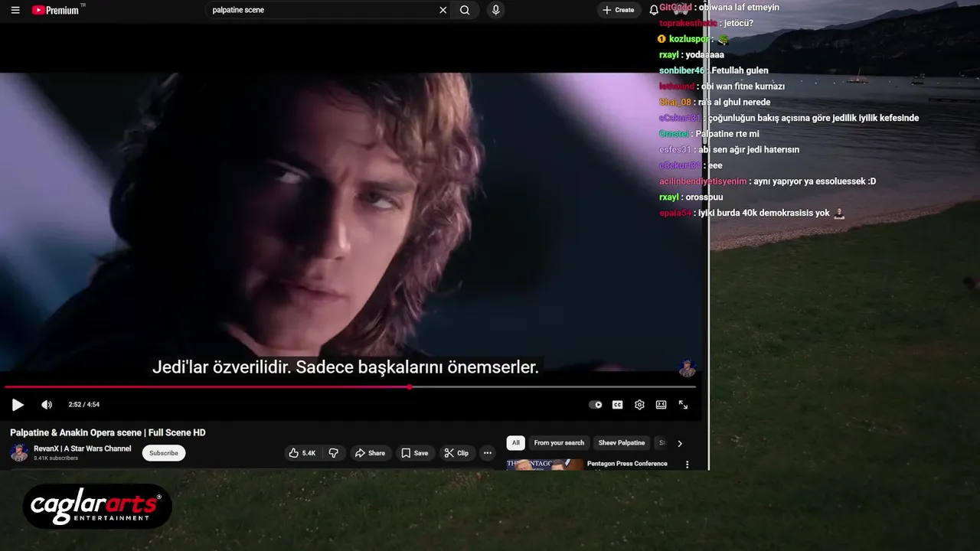Start voice search with microphone icon

pos(496,10)
